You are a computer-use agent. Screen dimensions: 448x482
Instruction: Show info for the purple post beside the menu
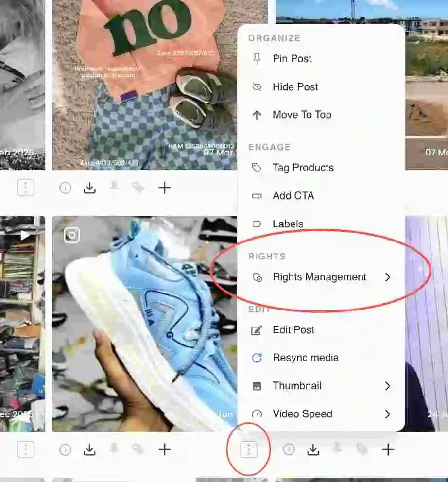click(x=289, y=450)
